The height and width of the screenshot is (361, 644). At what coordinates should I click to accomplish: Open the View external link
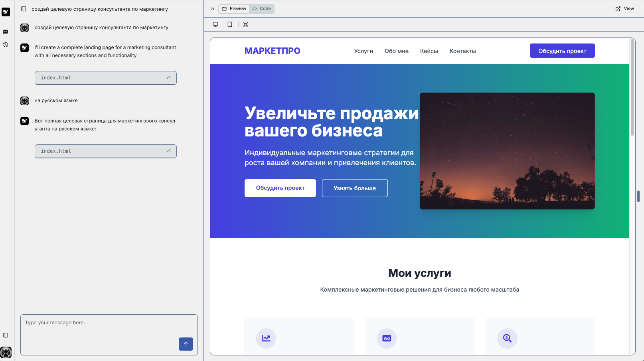(624, 9)
